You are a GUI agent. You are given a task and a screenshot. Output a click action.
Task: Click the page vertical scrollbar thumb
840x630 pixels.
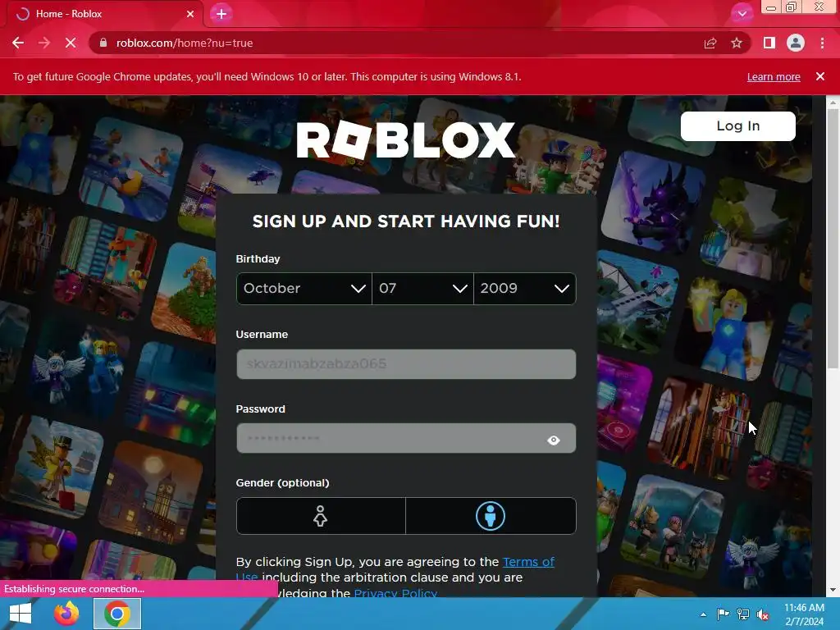(833, 239)
